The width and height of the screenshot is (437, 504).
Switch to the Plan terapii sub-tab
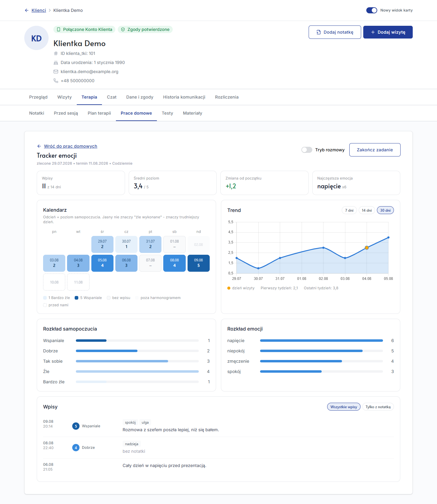tap(99, 113)
